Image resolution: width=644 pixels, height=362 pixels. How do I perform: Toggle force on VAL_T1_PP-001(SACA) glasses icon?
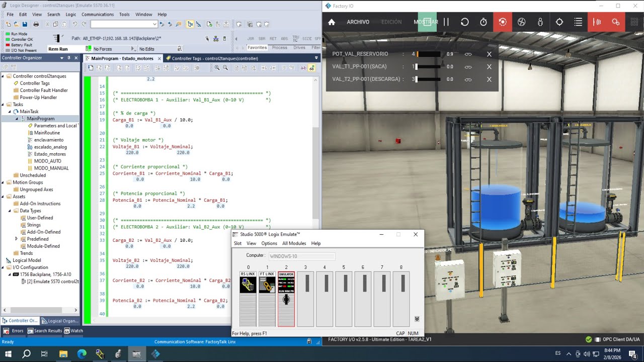(x=468, y=66)
